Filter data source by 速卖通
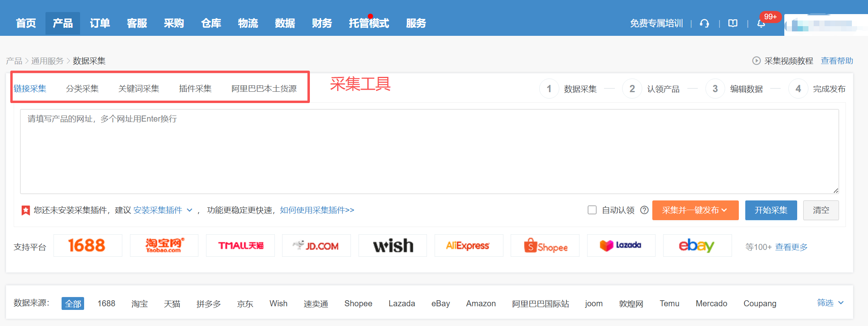The width and height of the screenshot is (868, 326). click(316, 303)
